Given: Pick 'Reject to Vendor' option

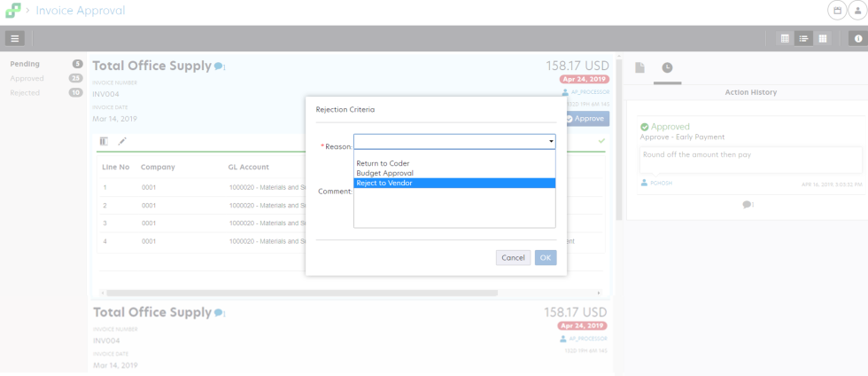Looking at the screenshot, I should coord(384,183).
